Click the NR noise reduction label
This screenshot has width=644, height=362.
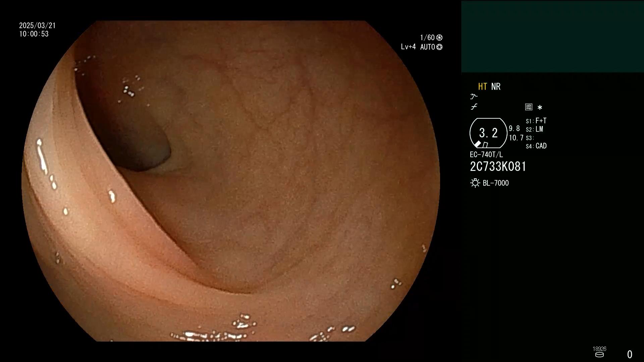click(x=496, y=86)
